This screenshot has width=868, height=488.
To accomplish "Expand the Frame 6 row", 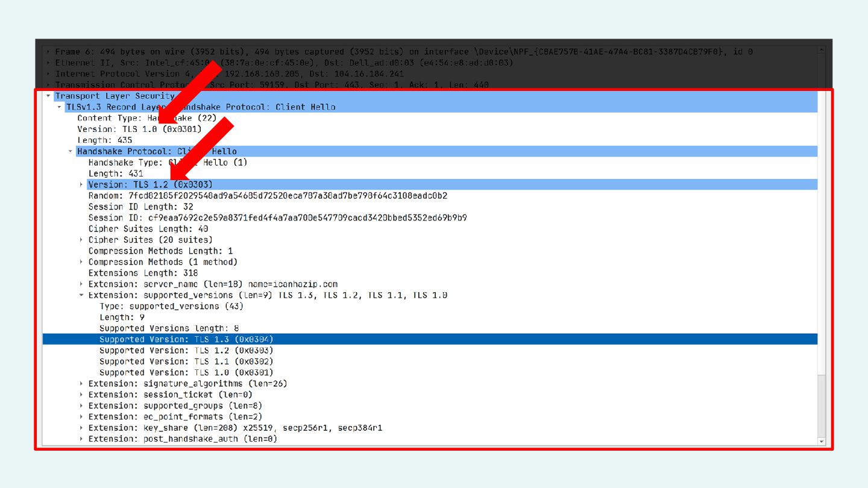I will coord(48,52).
